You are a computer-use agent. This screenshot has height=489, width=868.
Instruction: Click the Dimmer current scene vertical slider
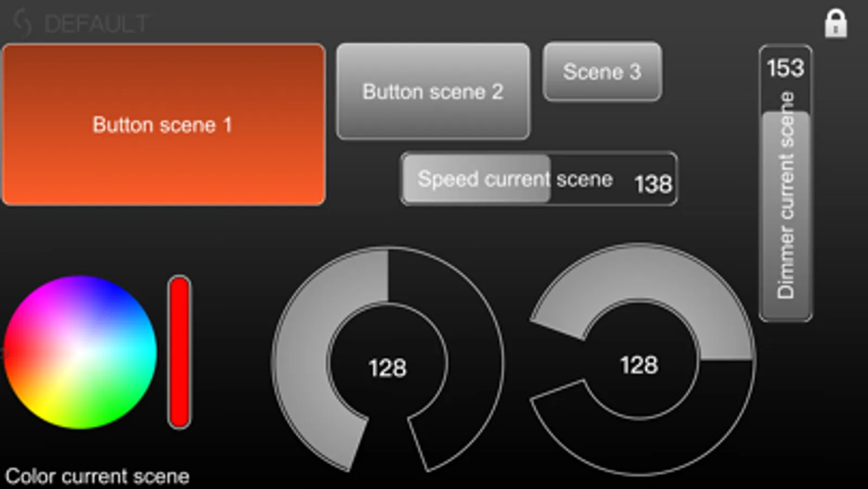(x=785, y=206)
